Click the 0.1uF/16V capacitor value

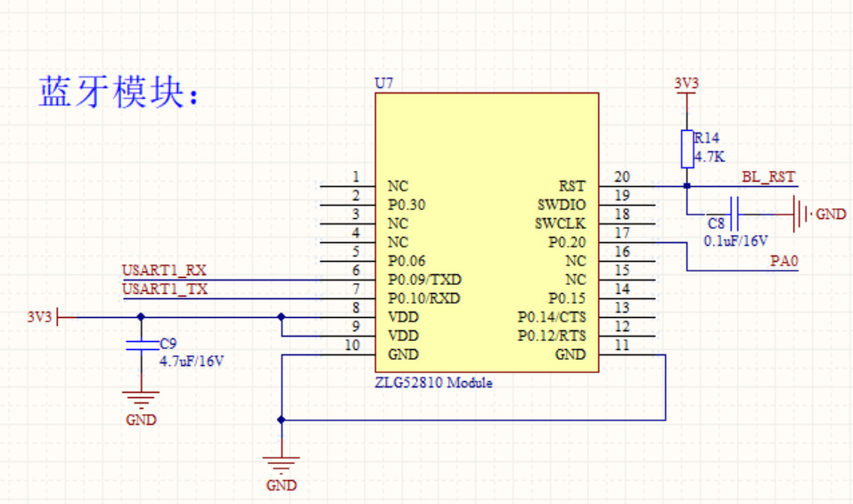(735, 240)
